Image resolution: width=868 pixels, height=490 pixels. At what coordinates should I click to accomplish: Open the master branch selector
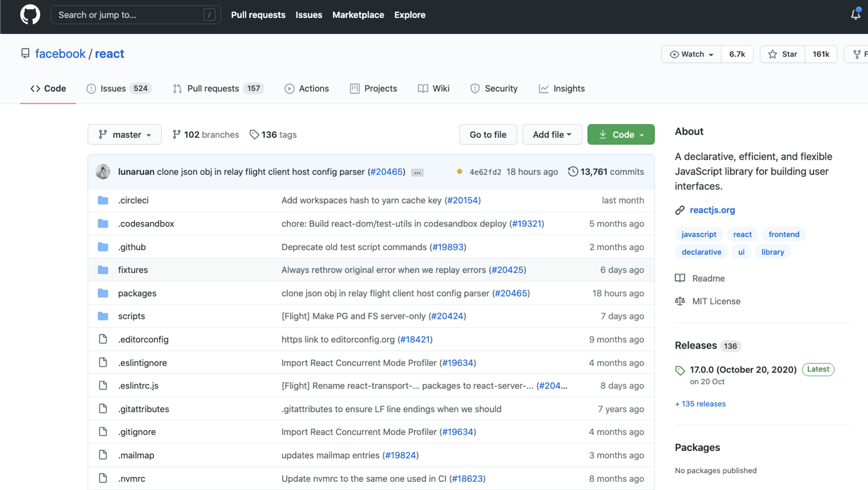tap(125, 135)
